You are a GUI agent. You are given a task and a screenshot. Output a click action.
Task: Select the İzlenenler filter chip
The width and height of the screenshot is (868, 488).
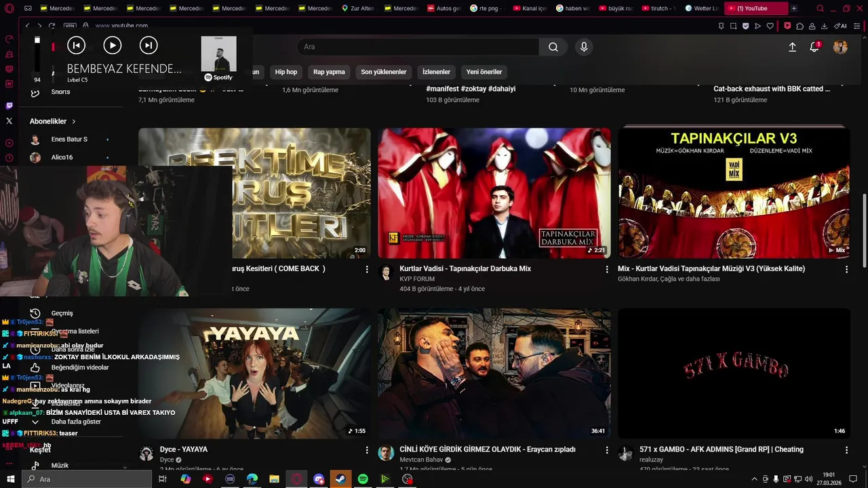tap(436, 72)
